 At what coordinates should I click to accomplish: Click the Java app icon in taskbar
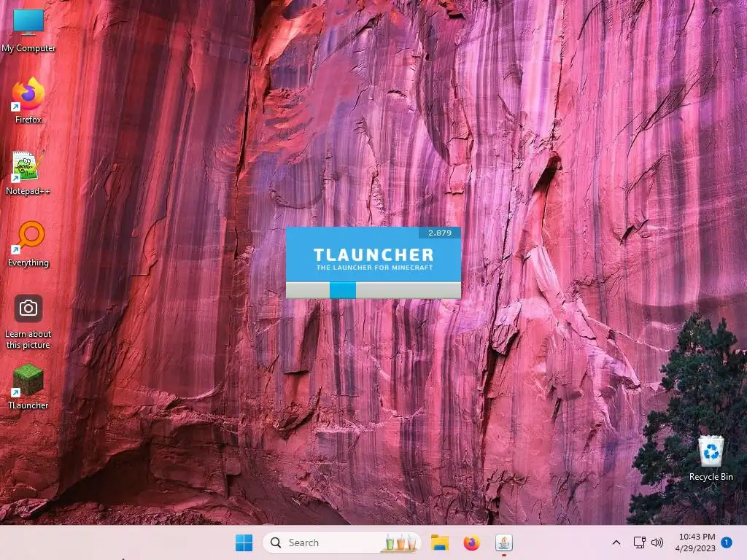(x=503, y=542)
